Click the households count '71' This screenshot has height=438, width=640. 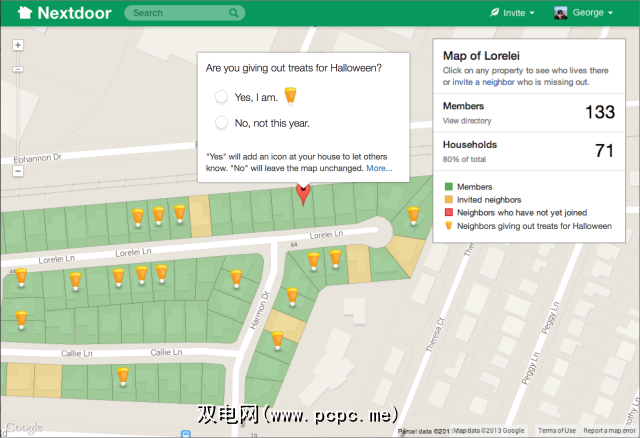(x=604, y=151)
